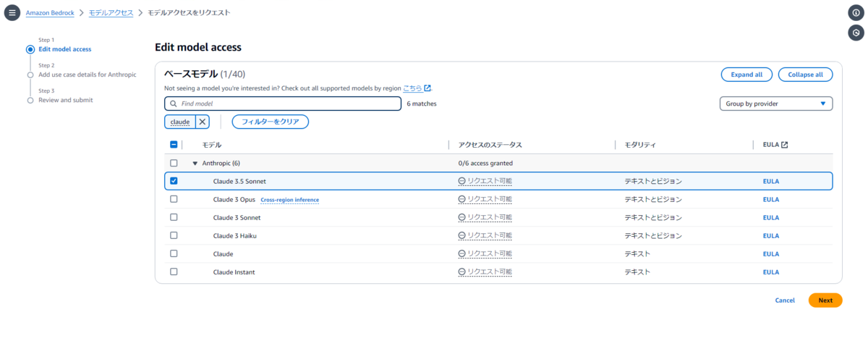Open EULA link for Claude 3 Haiku
868x362 pixels.
tap(771, 235)
